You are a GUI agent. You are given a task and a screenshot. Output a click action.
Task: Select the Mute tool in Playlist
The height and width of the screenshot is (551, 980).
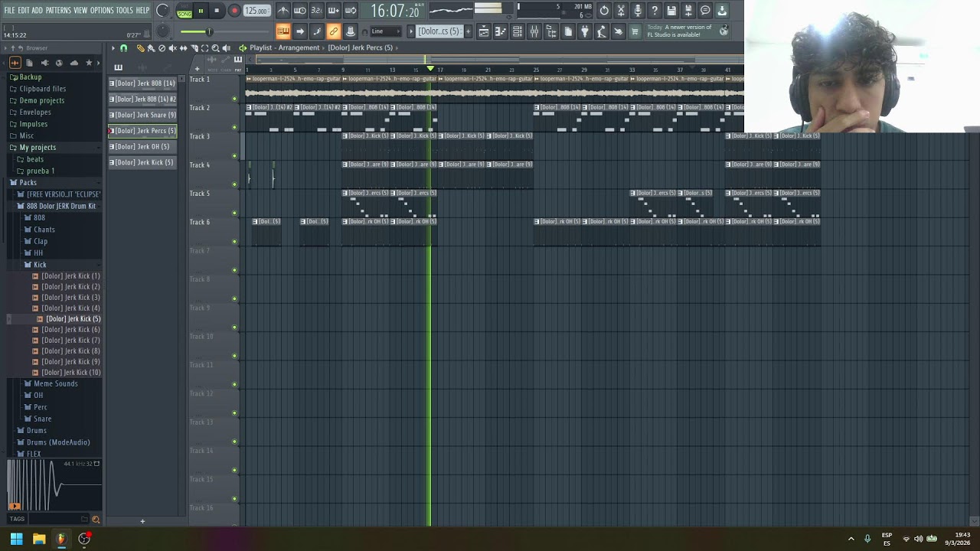[x=172, y=48]
